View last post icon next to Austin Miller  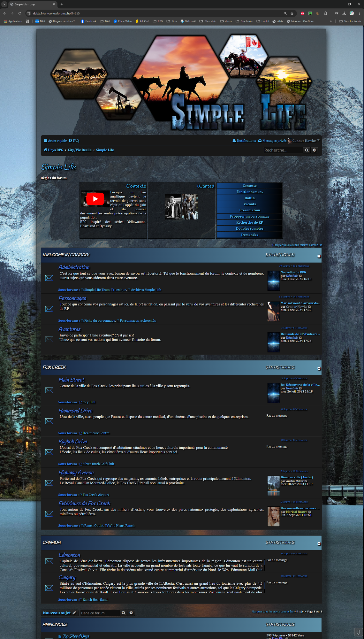[x=306, y=481]
